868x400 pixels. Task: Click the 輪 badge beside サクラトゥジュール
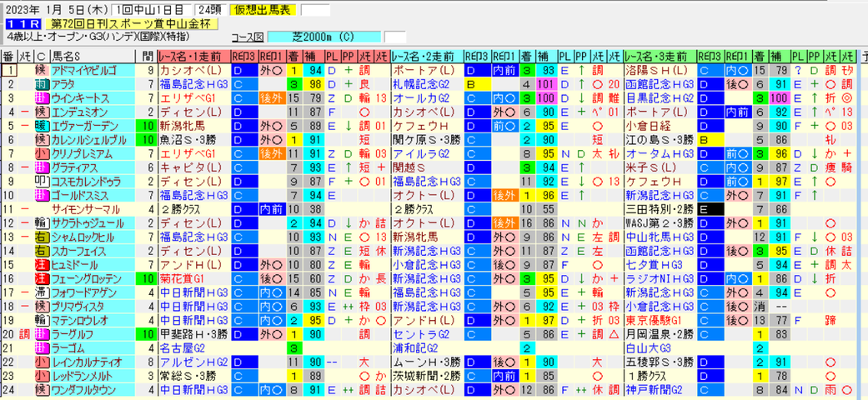pyautogui.click(x=42, y=223)
